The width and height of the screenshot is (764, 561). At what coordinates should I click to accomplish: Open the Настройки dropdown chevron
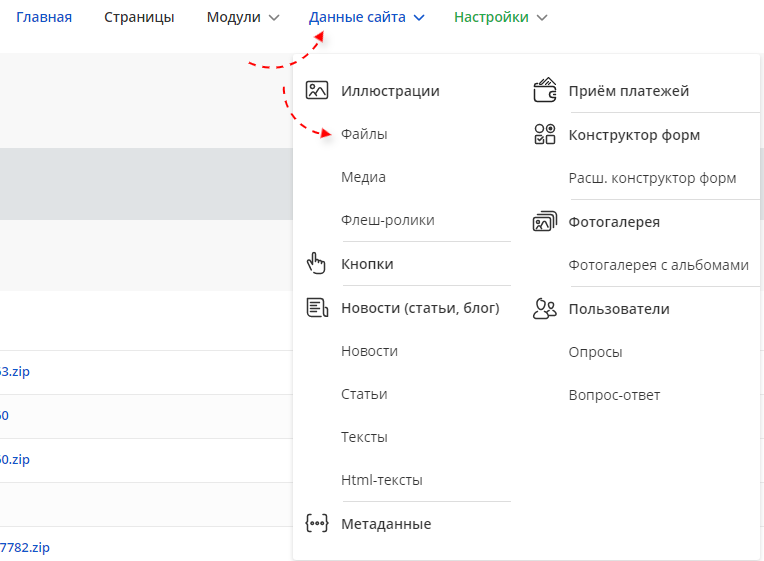tap(542, 18)
